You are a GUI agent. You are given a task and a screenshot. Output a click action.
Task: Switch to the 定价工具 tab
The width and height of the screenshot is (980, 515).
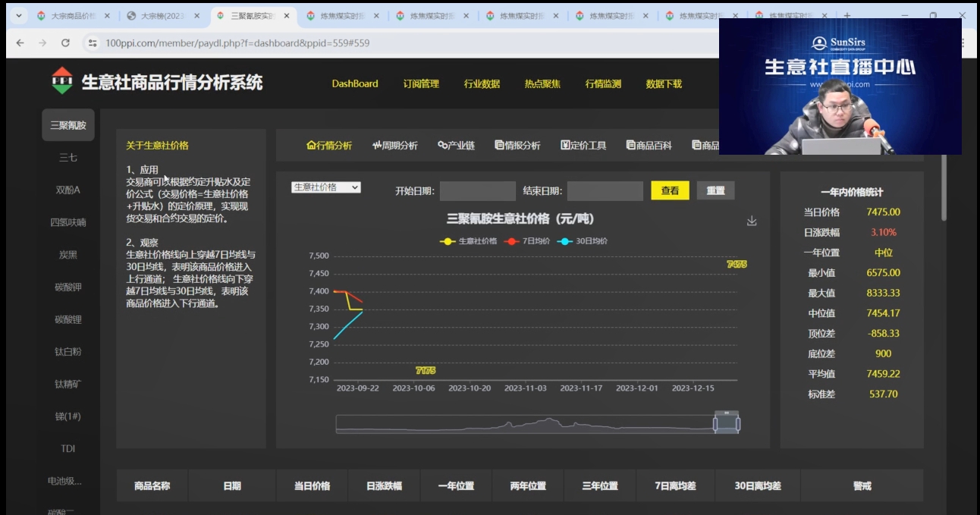[583, 146]
